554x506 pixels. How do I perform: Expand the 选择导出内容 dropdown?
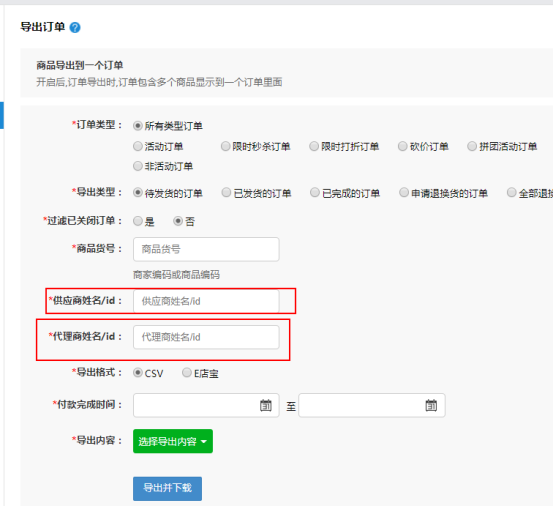click(x=173, y=441)
